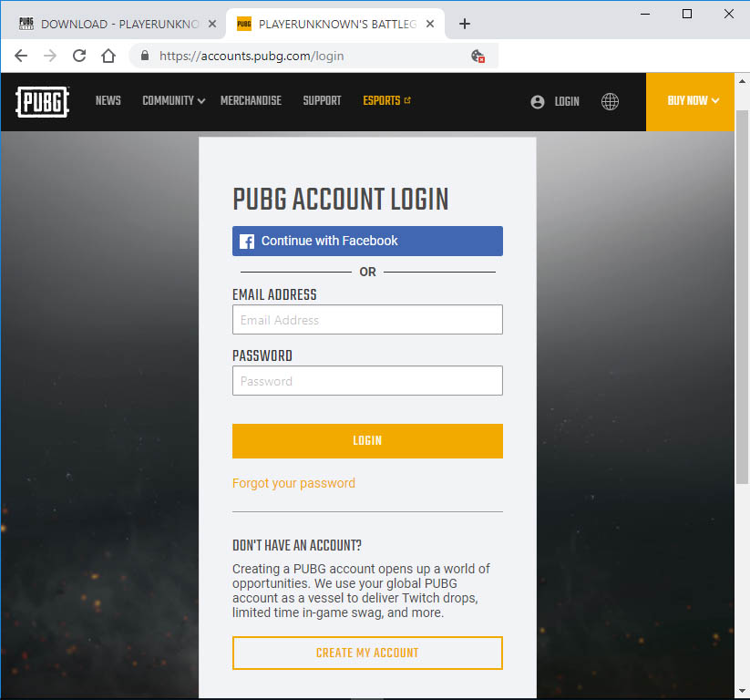Image resolution: width=750 pixels, height=700 pixels.
Task: Click the address bar URL
Action: (252, 56)
